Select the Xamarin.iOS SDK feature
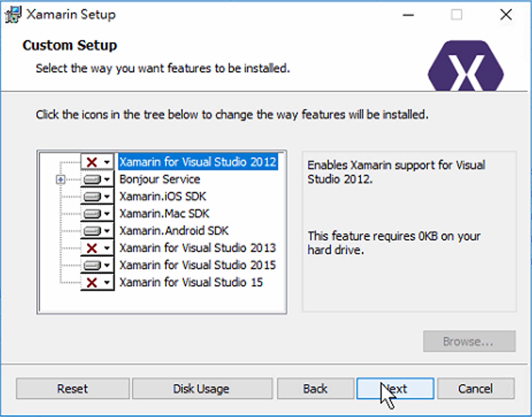This screenshot has height=417, width=532. (x=163, y=197)
